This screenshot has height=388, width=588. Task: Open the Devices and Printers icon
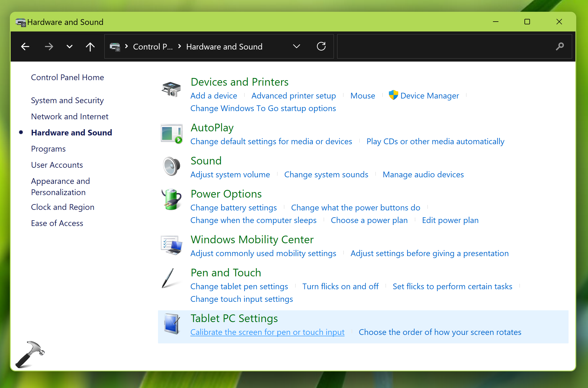[x=171, y=89]
